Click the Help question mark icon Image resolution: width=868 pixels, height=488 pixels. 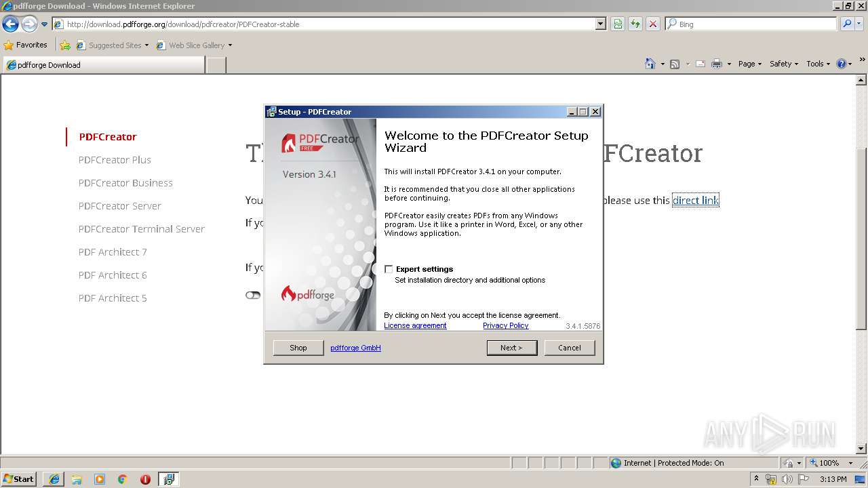pos(842,64)
